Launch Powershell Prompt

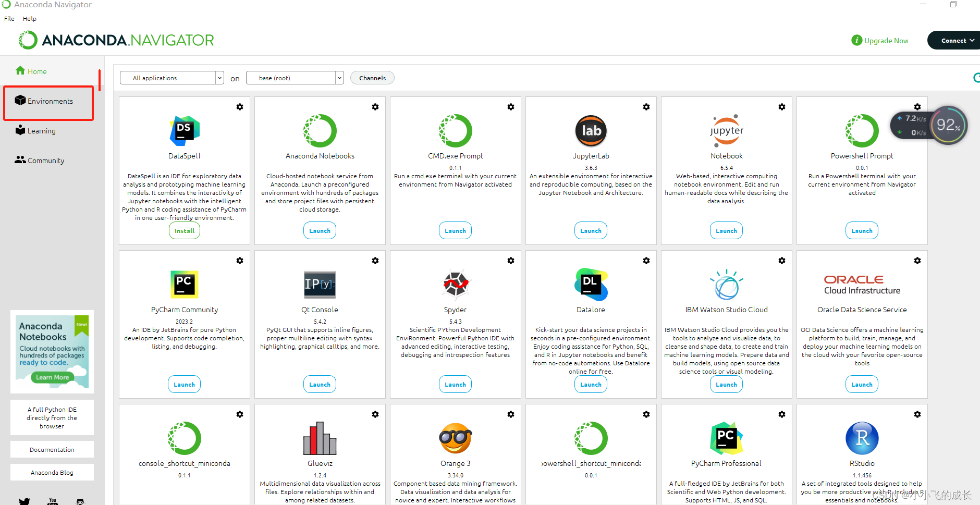(x=862, y=231)
